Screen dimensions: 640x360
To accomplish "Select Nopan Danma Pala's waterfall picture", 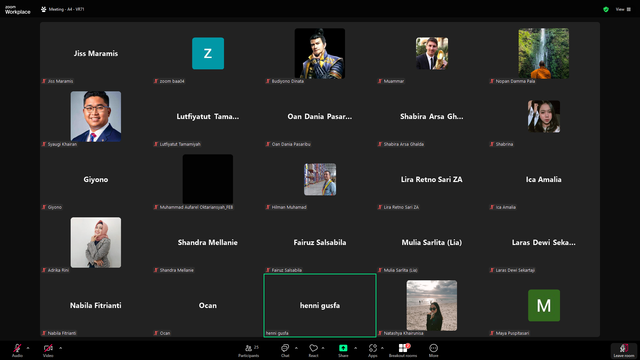I will [544, 53].
